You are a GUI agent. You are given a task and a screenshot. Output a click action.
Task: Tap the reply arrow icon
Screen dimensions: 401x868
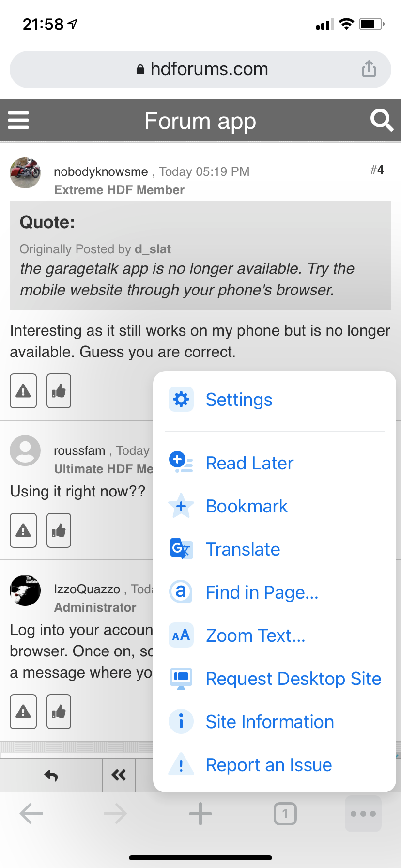[51, 776]
